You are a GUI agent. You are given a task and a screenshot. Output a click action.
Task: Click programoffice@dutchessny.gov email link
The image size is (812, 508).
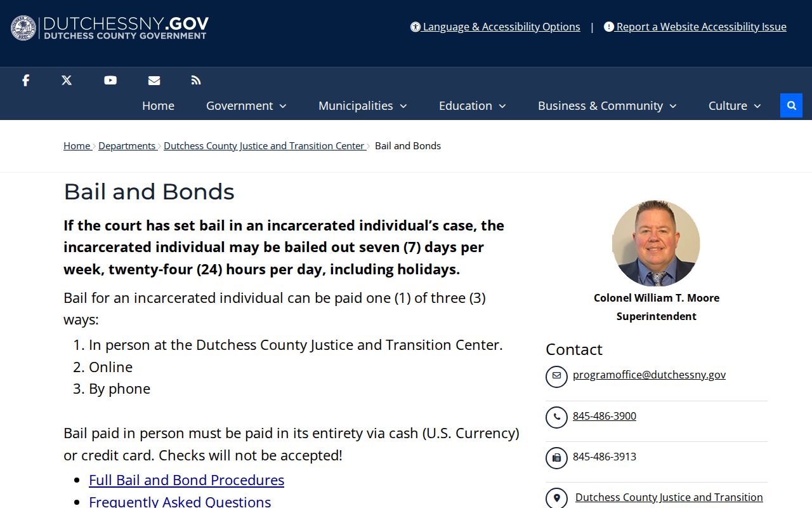[x=649, y=375]
